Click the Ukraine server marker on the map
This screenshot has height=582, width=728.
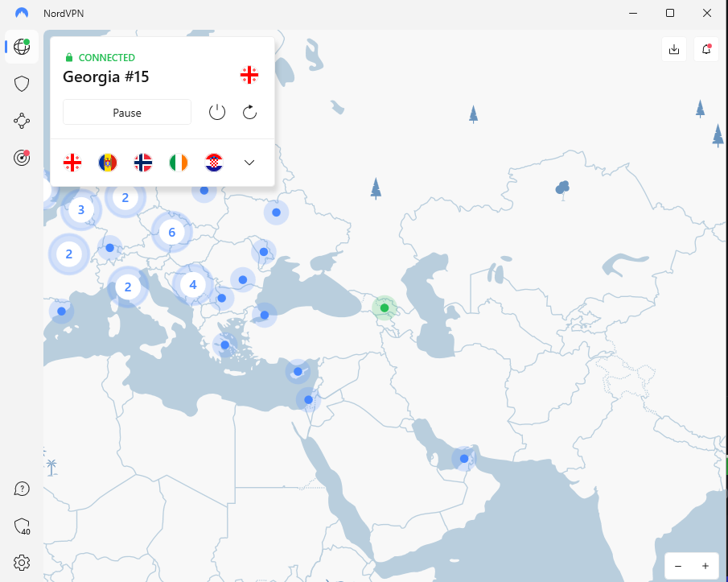(x=276, y=213)
